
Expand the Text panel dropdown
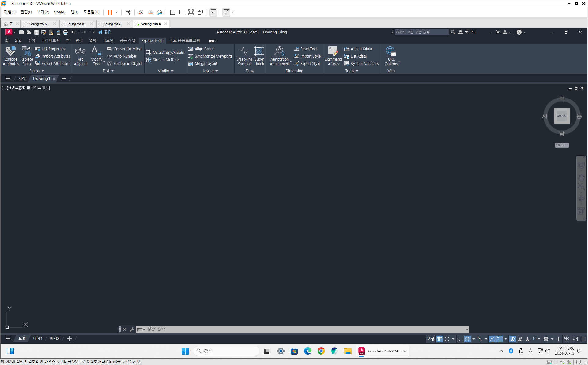click(x=108, y=71)
